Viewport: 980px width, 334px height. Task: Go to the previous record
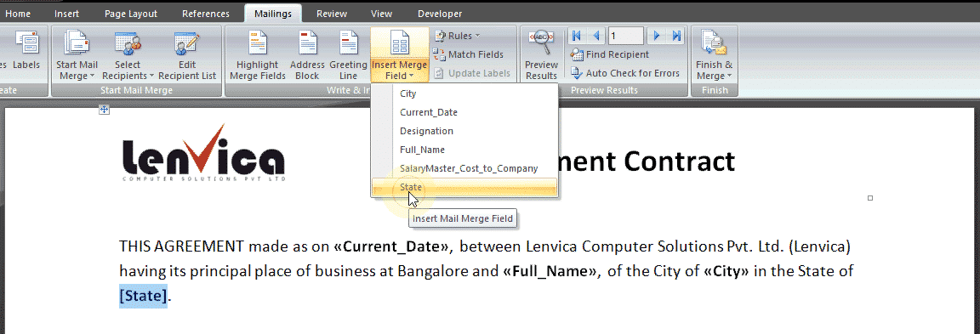595,36
